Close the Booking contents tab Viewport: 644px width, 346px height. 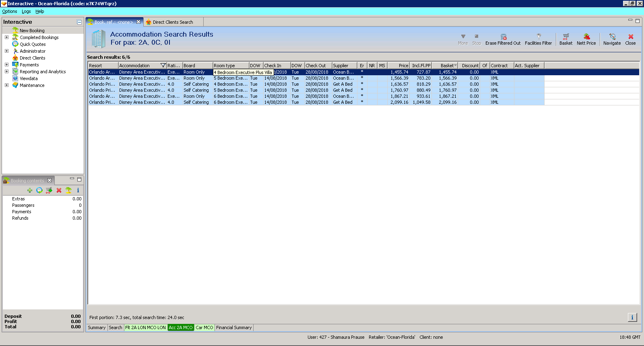tap(50, 180)
